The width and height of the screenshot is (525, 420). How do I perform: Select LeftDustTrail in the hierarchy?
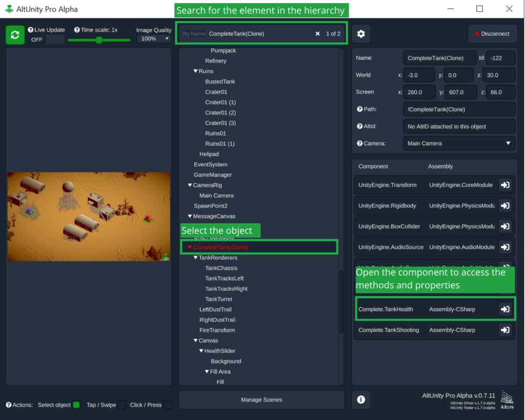coord(215,309)
